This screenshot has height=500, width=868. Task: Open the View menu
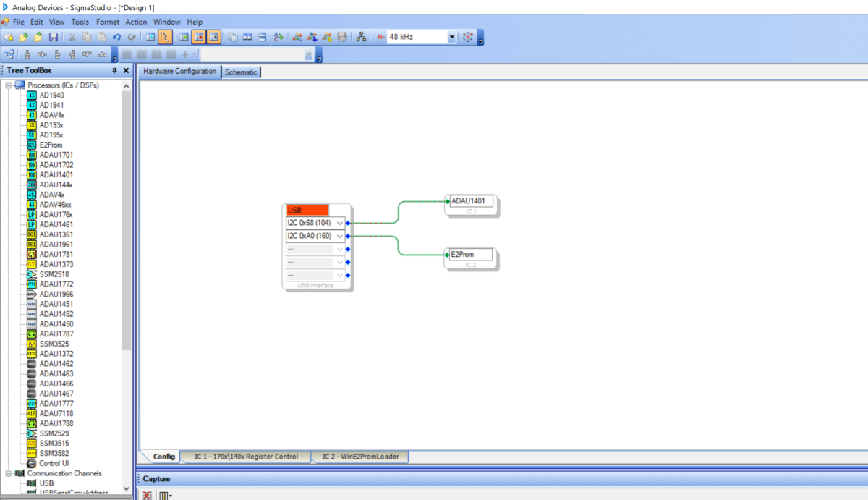click(x=56, y=22)
